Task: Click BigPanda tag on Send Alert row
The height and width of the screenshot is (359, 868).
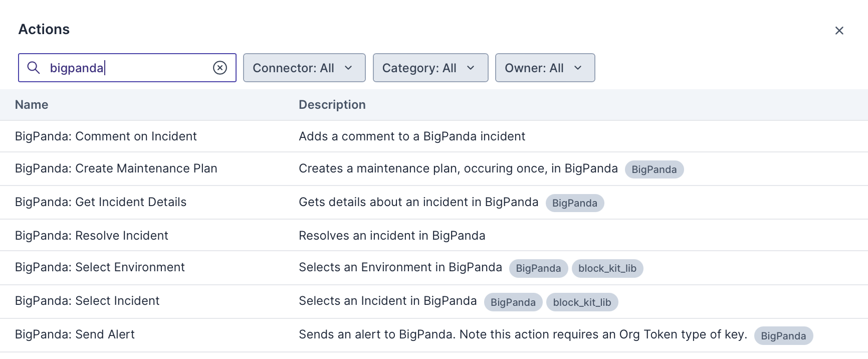Action: 783,336
